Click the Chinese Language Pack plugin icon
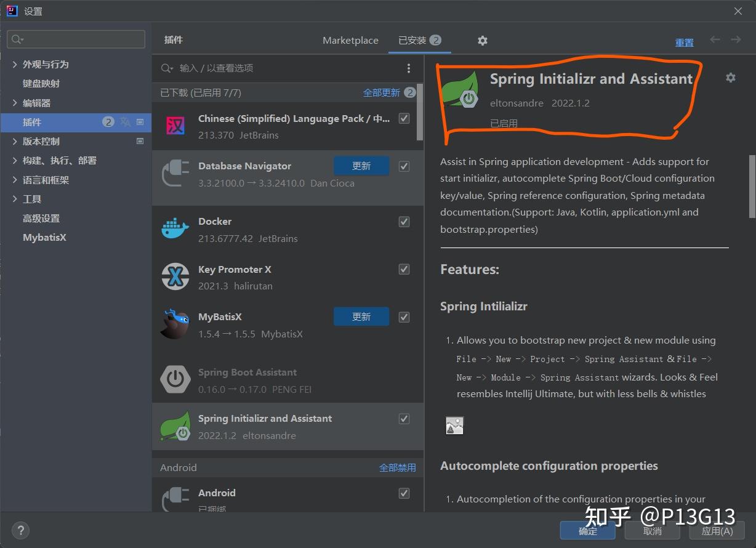756x548 pixels. coord(175,124)
